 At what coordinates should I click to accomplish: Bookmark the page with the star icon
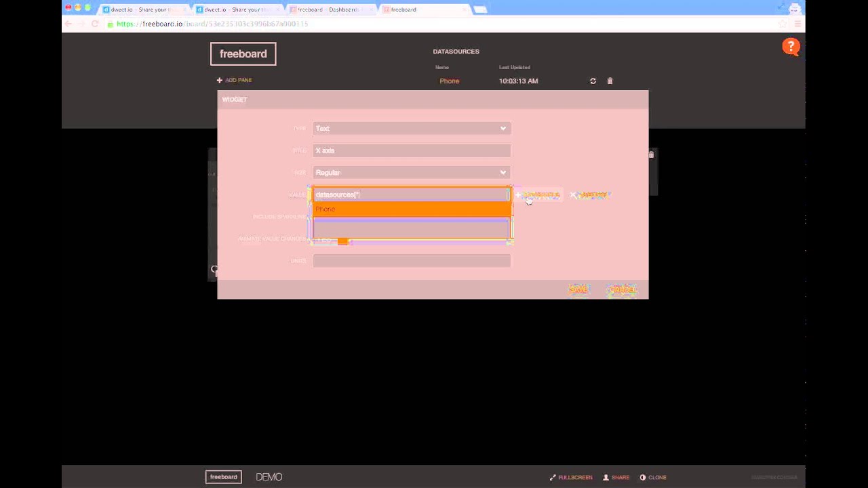783,24
